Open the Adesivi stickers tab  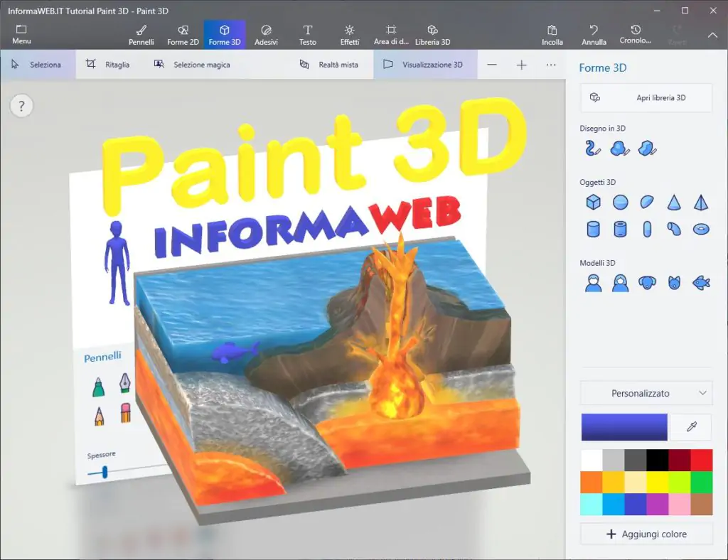[266, 36]
